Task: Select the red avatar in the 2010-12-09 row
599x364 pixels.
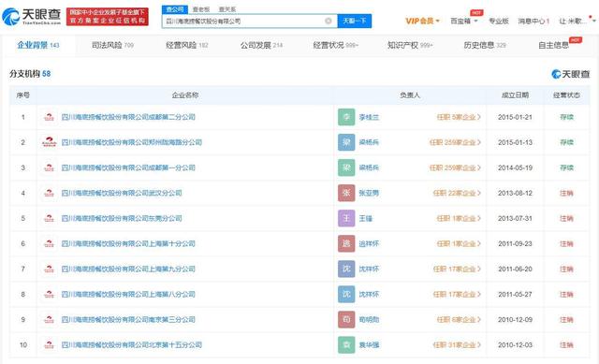Action: pos(346,319)
